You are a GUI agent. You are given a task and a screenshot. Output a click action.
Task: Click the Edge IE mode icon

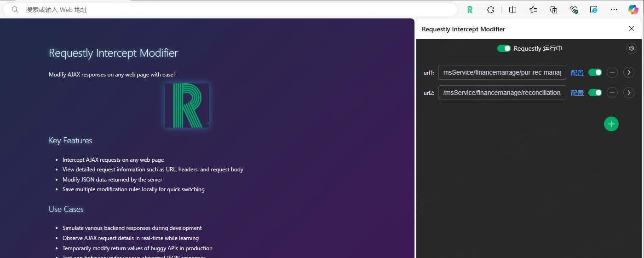point(594,10)
